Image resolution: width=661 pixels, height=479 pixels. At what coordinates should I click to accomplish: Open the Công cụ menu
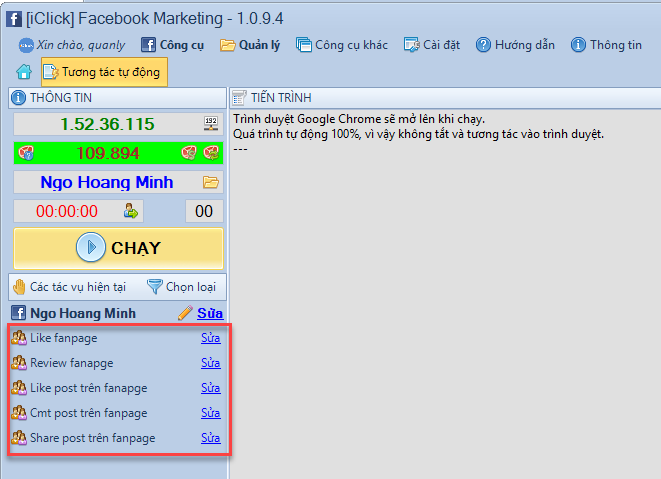pos(172,45)
